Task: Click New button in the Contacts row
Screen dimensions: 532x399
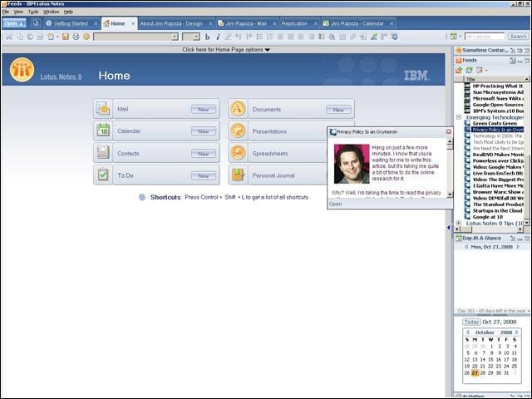Action: point(203,154)
